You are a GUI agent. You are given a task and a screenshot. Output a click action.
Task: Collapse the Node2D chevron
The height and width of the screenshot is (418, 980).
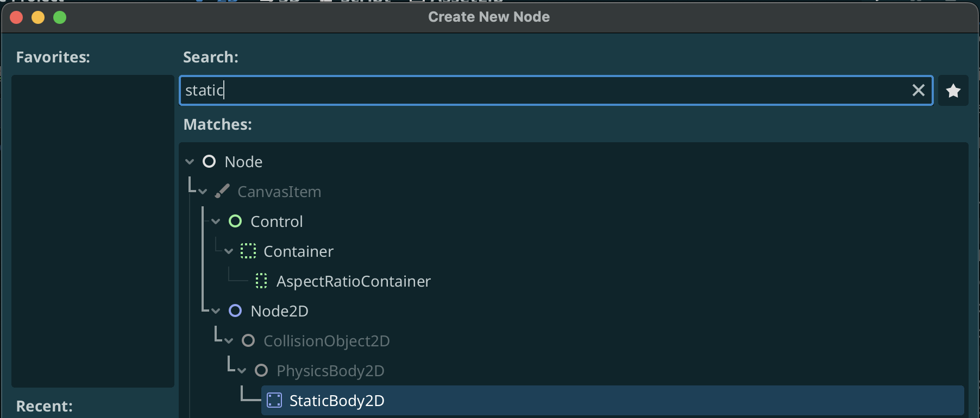click(216, 311)
